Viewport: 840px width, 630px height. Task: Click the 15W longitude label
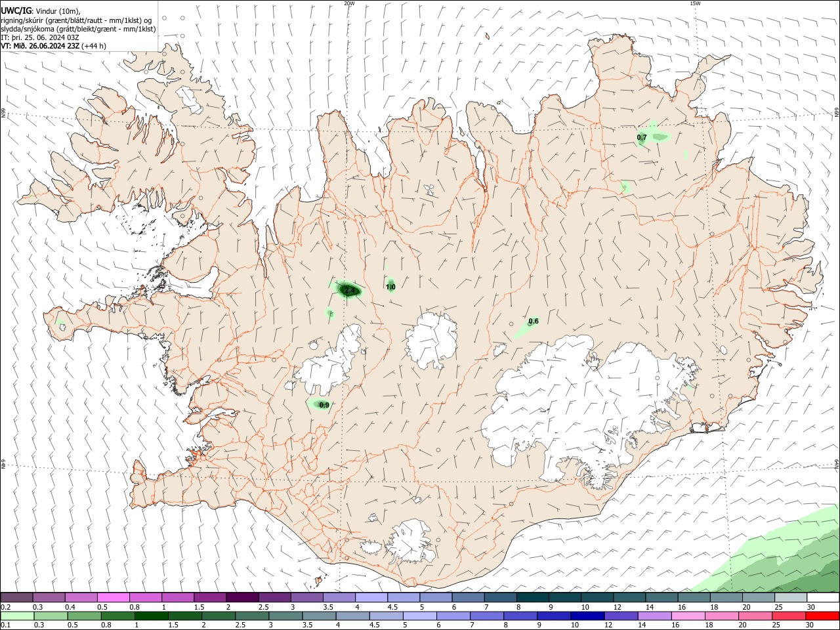pyautogui.click(x=695, y=3)
